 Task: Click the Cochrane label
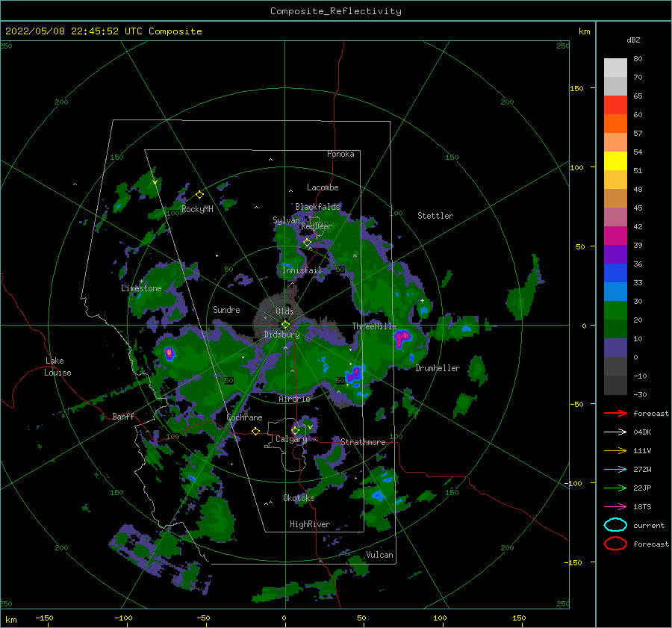(244, 417)
